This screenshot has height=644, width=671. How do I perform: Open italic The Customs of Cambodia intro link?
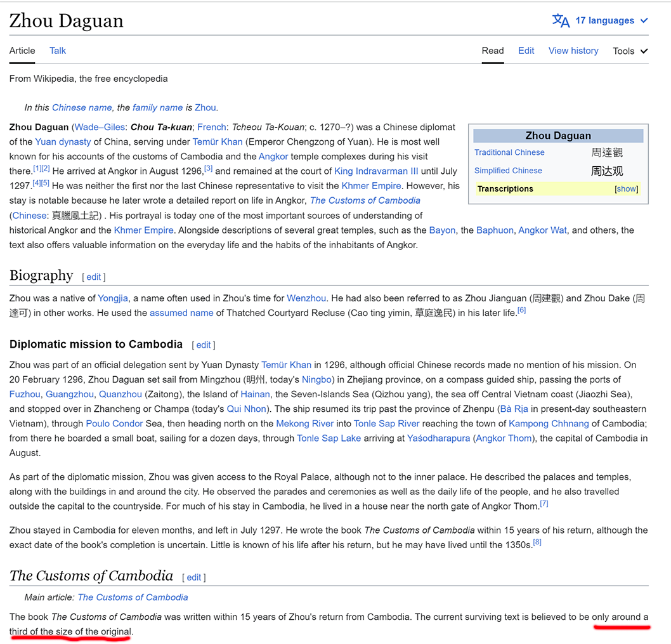[365, 200]
